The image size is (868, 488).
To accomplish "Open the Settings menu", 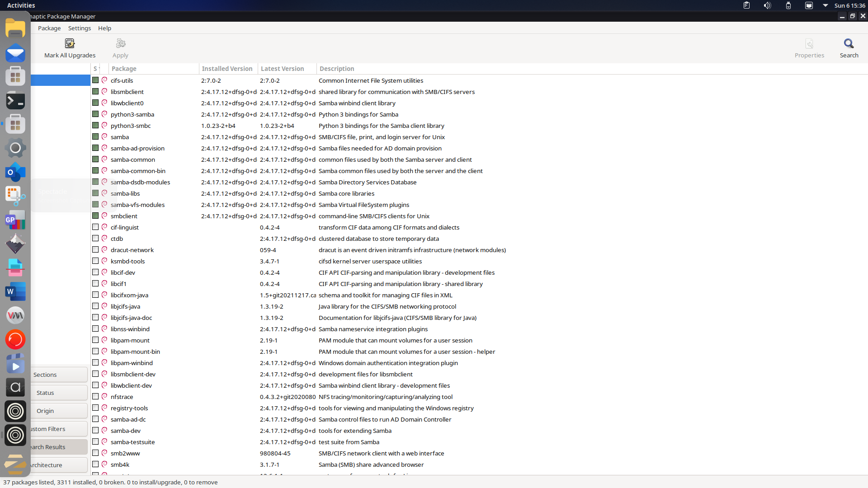I will tap(80, 28).
